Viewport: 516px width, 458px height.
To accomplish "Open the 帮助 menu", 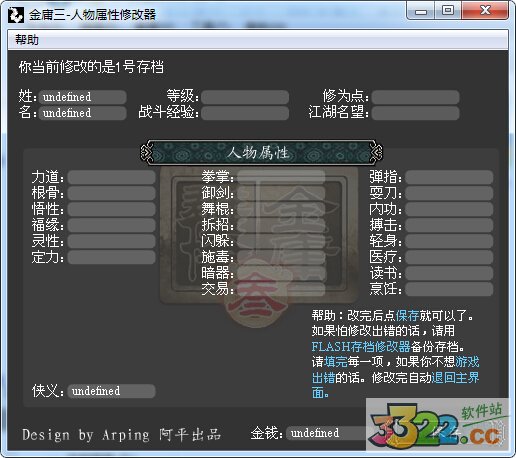I will point(27,40).
